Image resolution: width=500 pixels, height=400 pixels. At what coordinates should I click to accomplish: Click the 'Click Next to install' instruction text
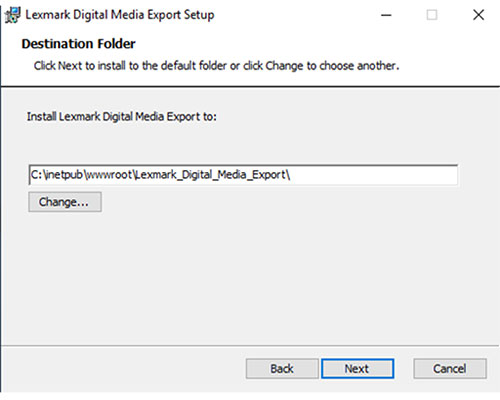(216, 66)
